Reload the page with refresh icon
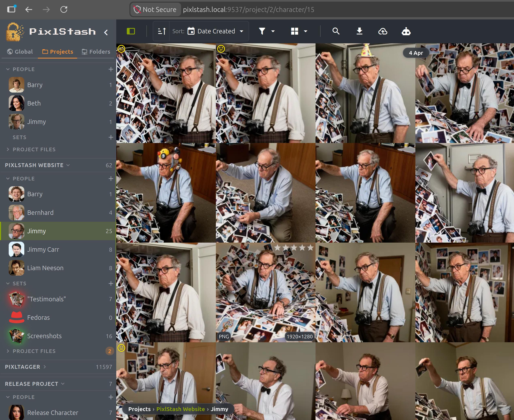The height and width of the screenshot is (420, 514). [x=64, y=10]
